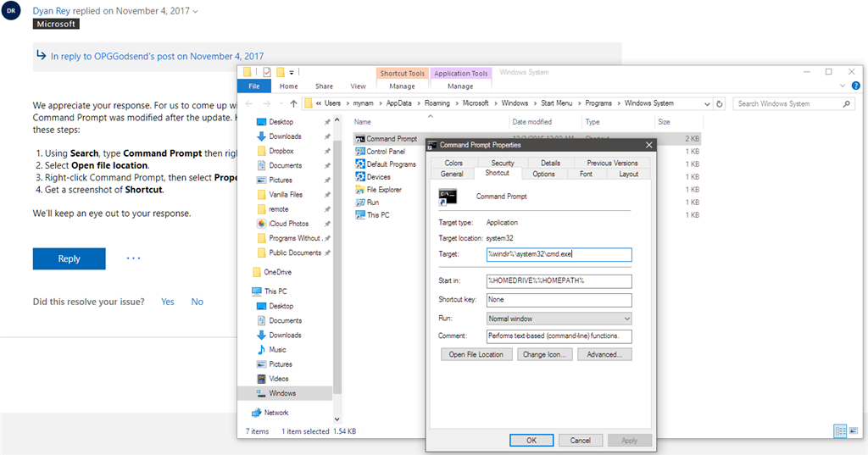Viewport: 868px width, 455px height.
Task: Refresh the Windows System folder view
Action: point(719,103)
